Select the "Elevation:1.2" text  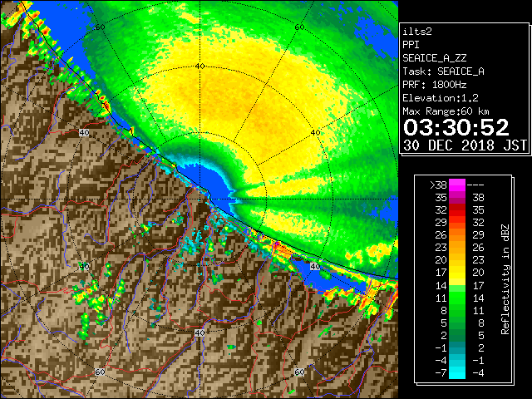pyautogui.click(x=441, y=98)
